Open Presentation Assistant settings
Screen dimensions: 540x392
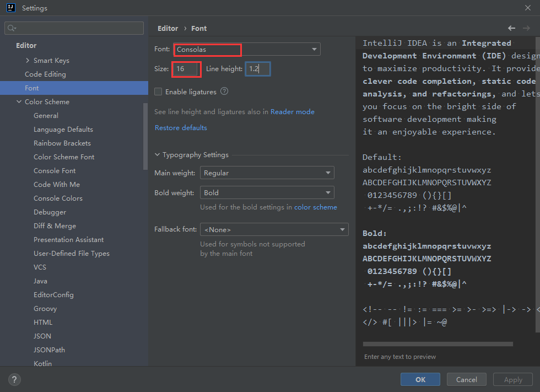click(x=68, y=239)
